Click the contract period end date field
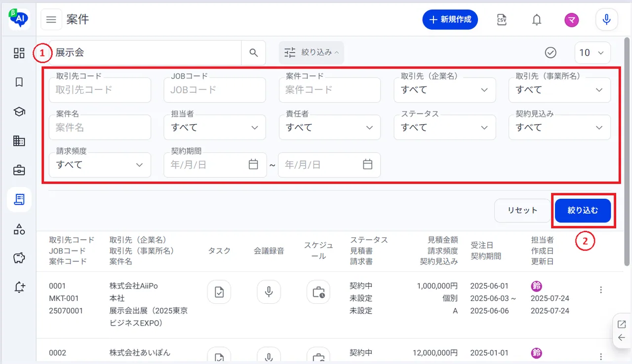Screen dimensions: 632x364 [x=329, y=165]
